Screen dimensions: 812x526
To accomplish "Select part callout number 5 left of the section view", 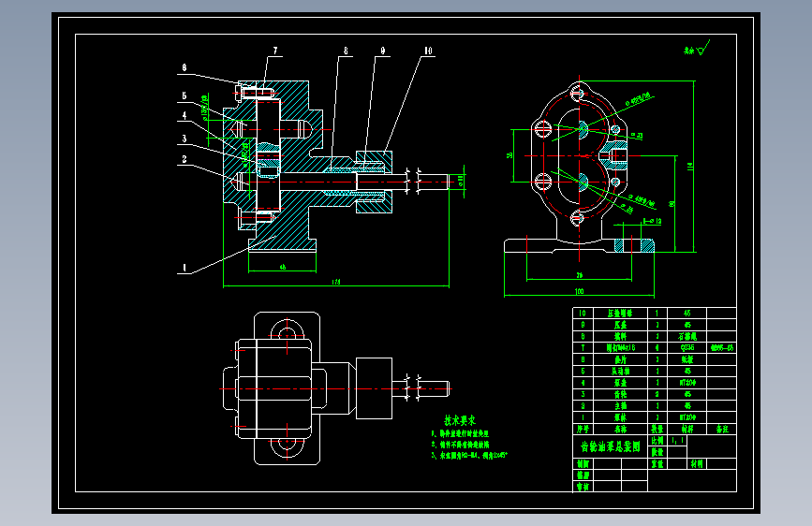I will click(x=184, y=95).
